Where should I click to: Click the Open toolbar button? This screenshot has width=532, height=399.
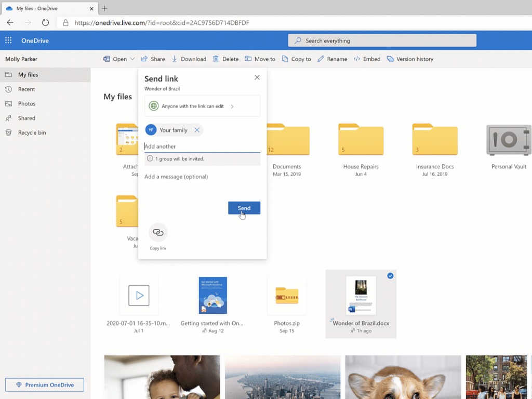[115, 59]
